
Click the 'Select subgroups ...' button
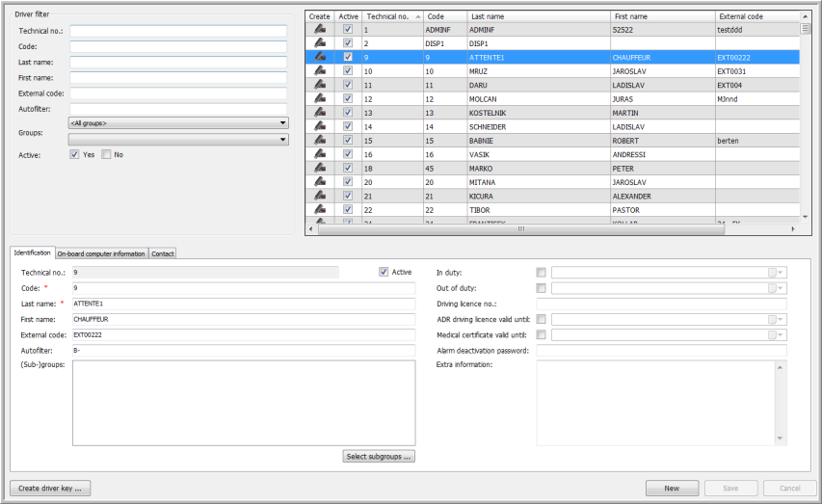pos(379,456)
